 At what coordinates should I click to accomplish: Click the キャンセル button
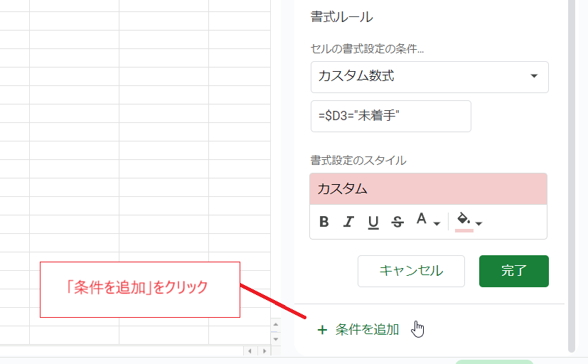pyautogui.click(x=411, y=271)
